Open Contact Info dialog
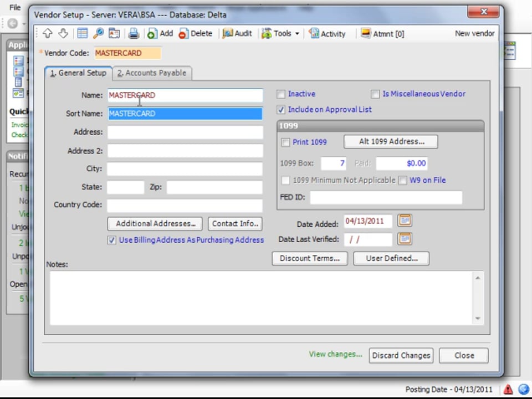Screen dimensions: 532x399 tap(235, 223)
